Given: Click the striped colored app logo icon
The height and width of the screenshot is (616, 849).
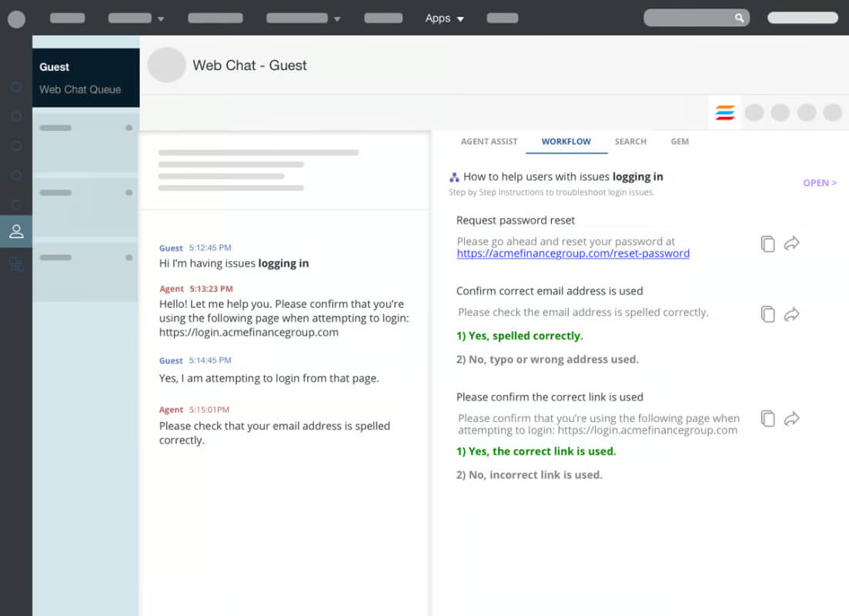Looking at the screenshot, I should pos(724,112).
